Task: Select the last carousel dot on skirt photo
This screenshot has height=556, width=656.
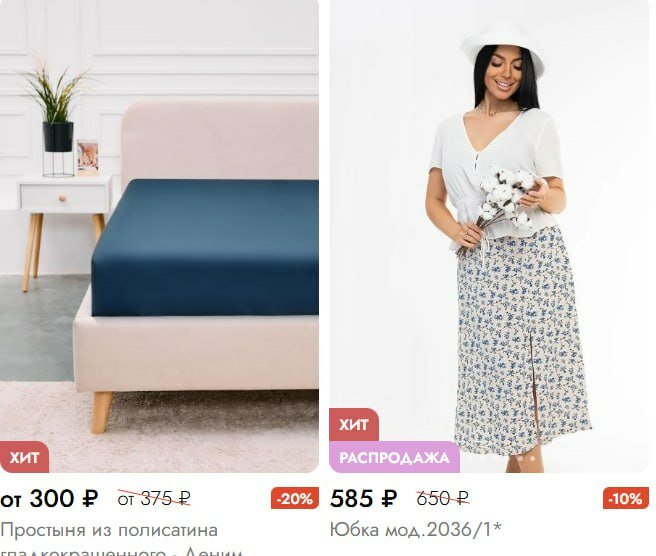Action: pos(533,458)
